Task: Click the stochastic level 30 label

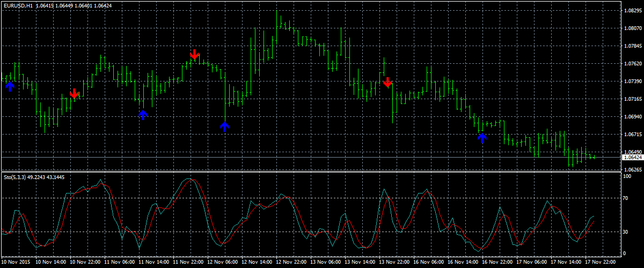Action: [x=626, y=232]
